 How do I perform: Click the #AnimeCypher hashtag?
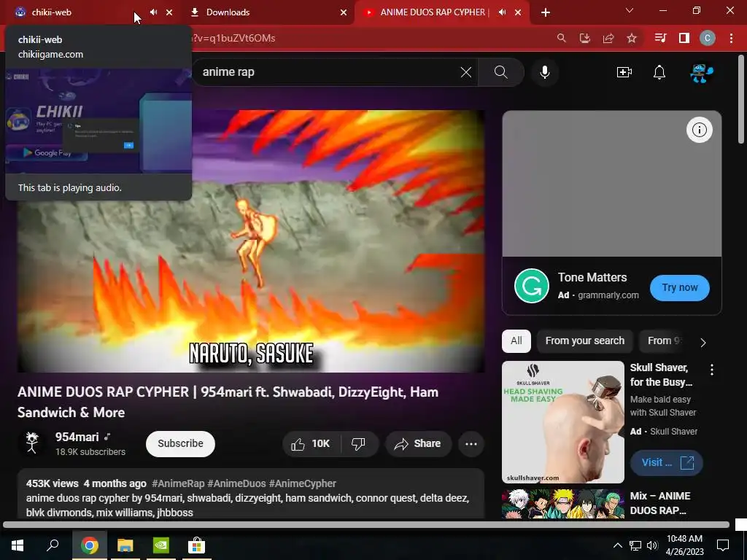[x=303, y=483]
